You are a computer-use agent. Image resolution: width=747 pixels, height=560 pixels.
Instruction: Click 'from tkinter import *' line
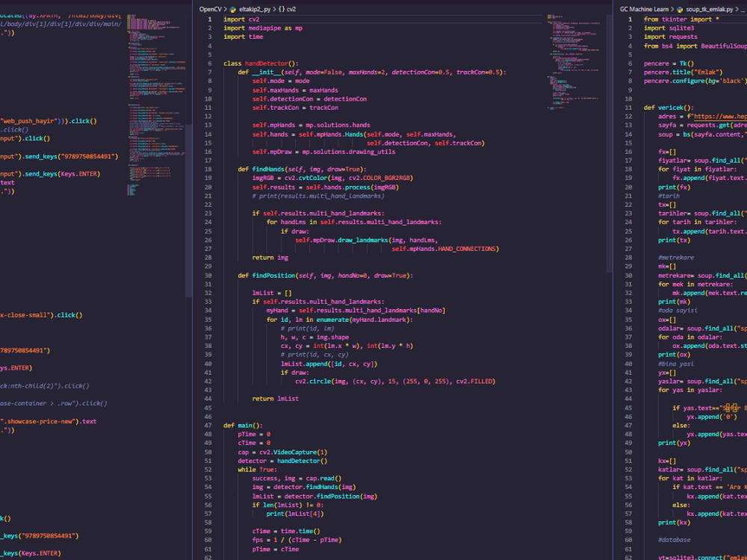(681, 19)
